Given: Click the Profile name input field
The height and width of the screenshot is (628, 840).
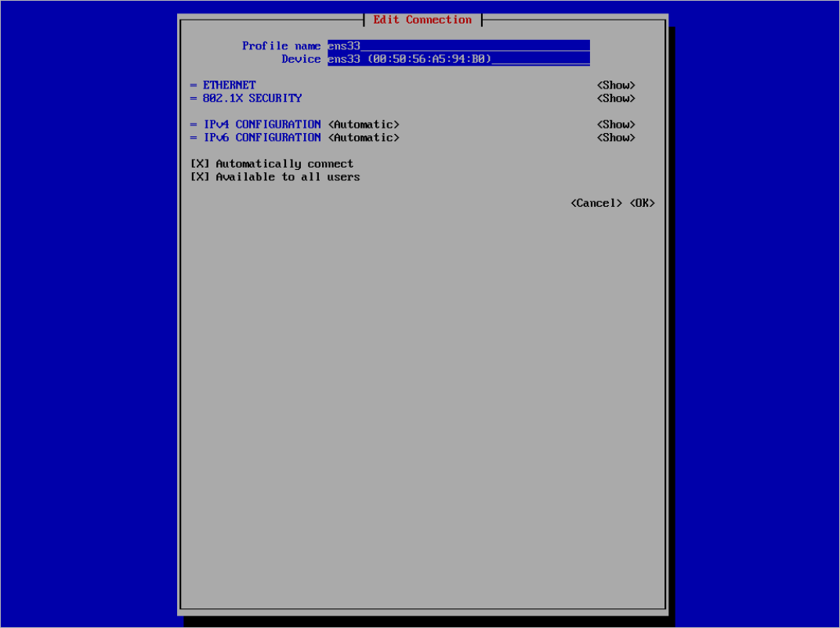Looking at the screenshot, I should pyautogui.click(x=458, y=46).
